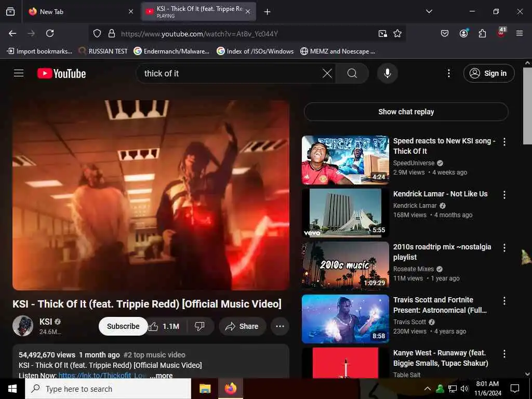Open Import bookmarks bookmark
This screenshot has height=399, width=532.
39,51
